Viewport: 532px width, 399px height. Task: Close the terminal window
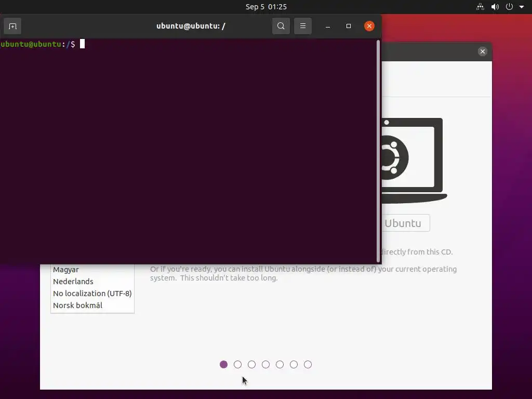click(x=369, y=26)
